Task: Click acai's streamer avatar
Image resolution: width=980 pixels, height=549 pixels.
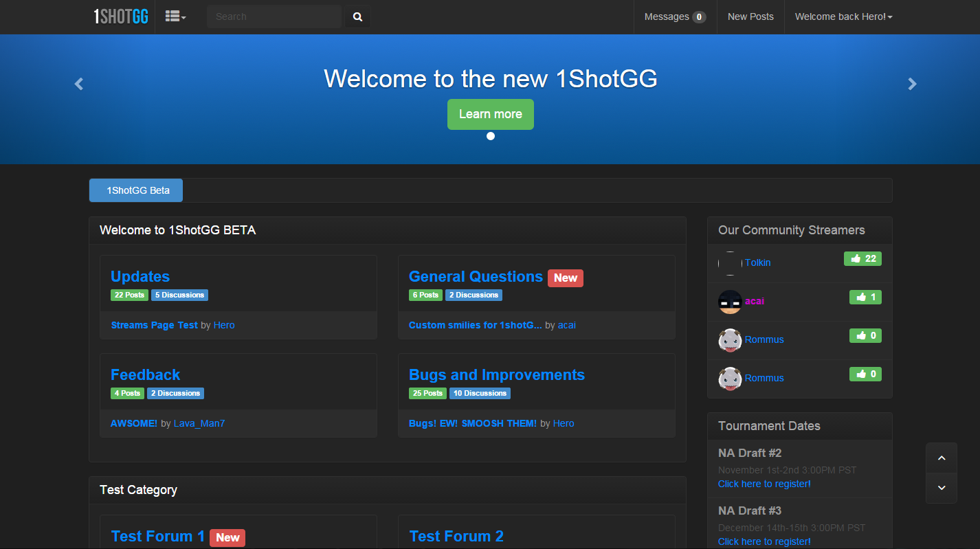Action: point(730,302)
